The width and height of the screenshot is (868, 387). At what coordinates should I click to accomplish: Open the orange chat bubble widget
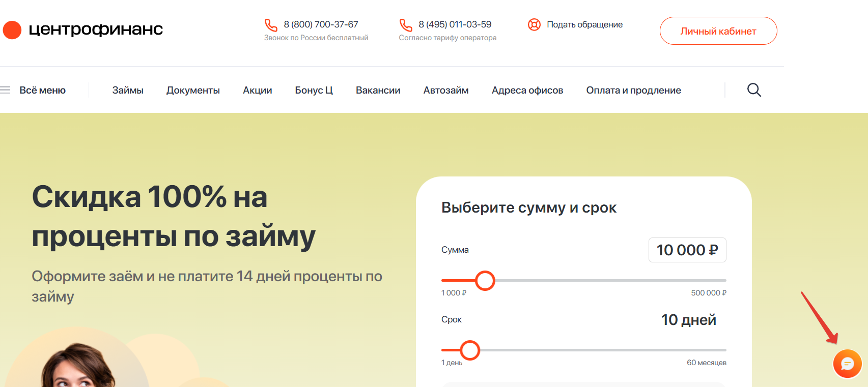point(847,364)
